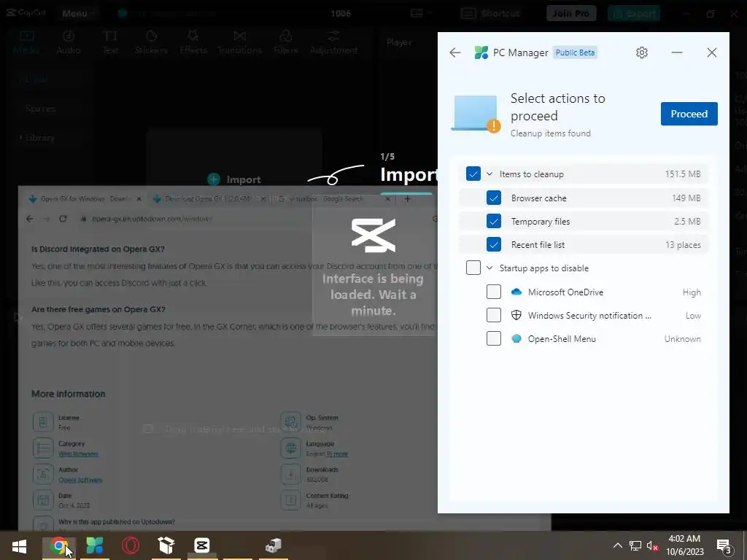Open the CapCut Effects tab
The width and height of the screenshot is (747, 560).
(x=193, y=42)
